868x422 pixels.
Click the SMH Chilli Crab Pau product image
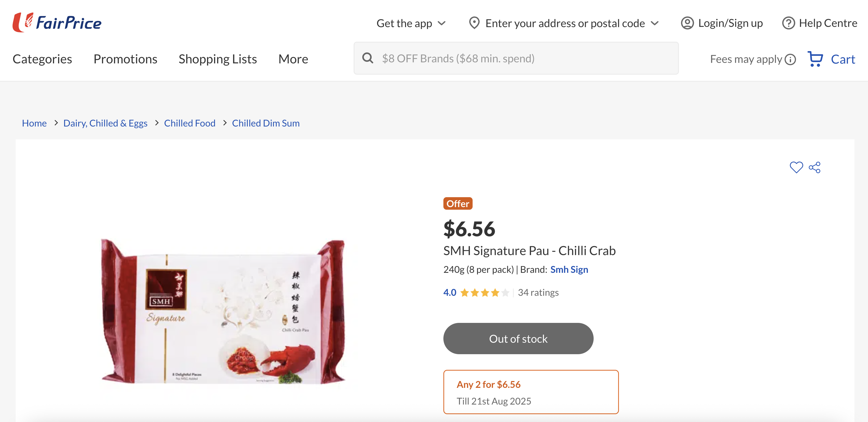224,311
